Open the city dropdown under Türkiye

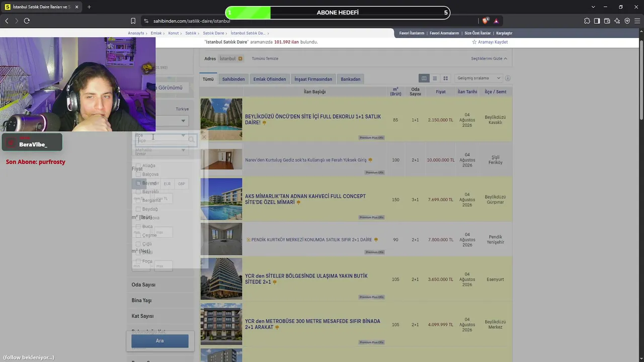tap(172, 121)
